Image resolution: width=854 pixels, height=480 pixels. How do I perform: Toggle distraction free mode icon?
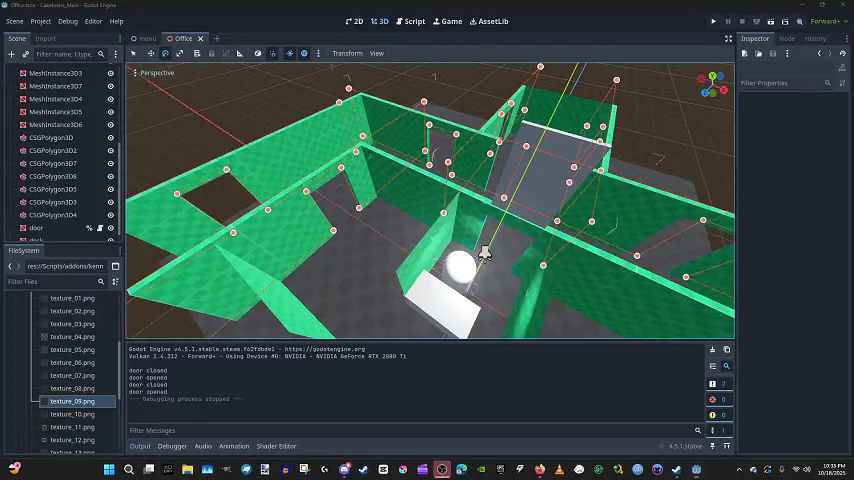pyautogui.click(x=728, y=39)
